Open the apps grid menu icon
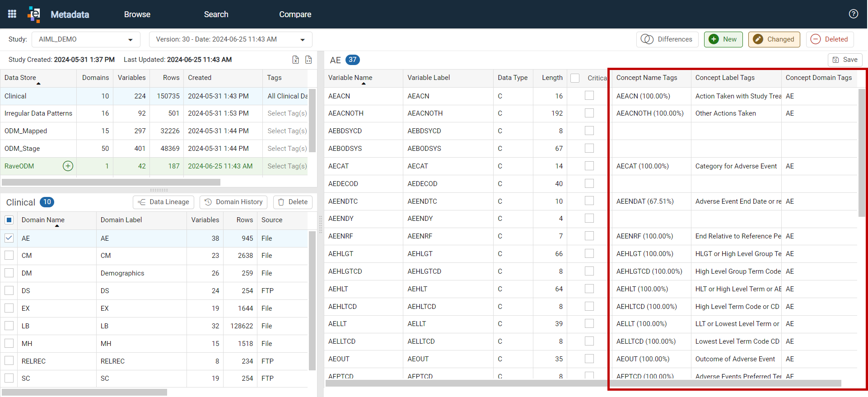Screen dimensions: 868x397 click(12, 14)
